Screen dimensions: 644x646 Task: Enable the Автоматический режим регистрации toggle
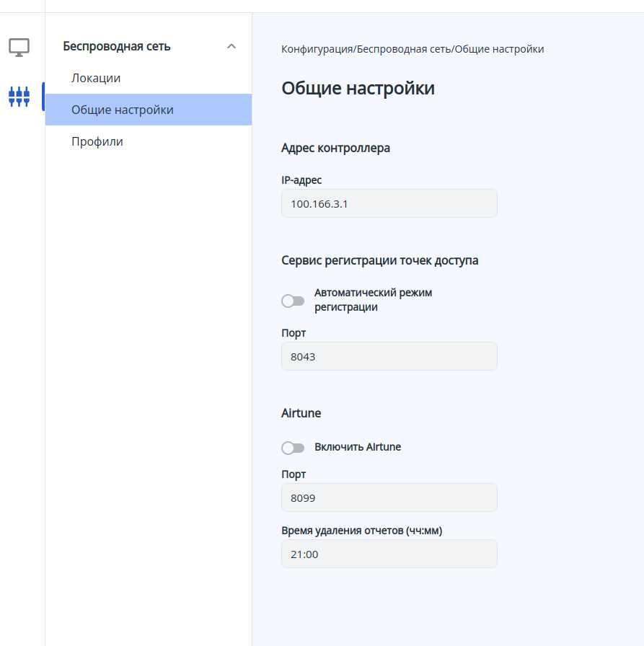(293, 301)
